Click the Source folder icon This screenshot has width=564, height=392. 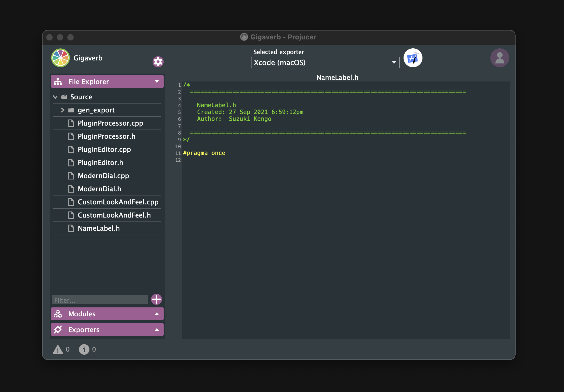(x=64, y=97)
